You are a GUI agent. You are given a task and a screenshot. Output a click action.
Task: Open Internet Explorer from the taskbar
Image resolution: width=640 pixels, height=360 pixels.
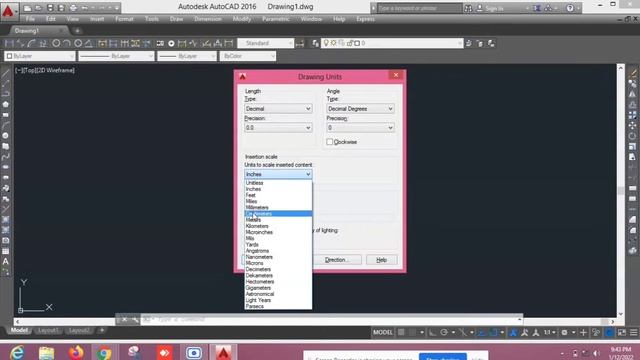coord(17,352)
